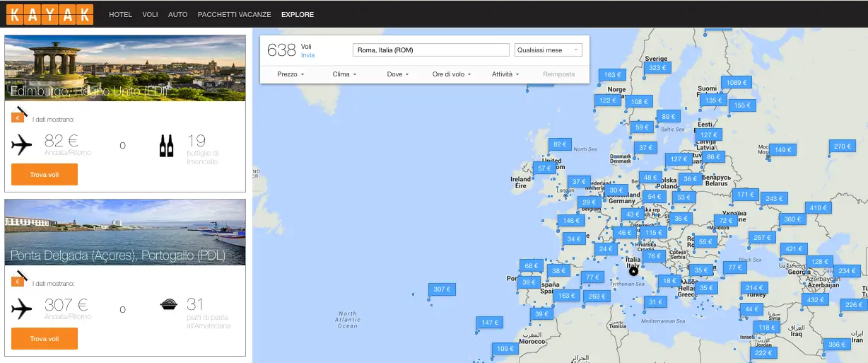Open the Edimburgo destination photo
The width and height of the screenshot is (868, 363).
coord(125,68)
